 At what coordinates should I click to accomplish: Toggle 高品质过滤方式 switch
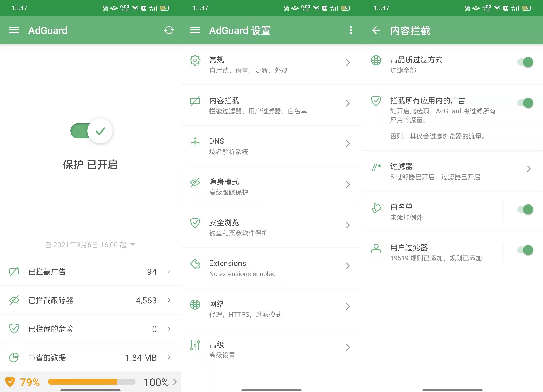(x=525, y=62)
